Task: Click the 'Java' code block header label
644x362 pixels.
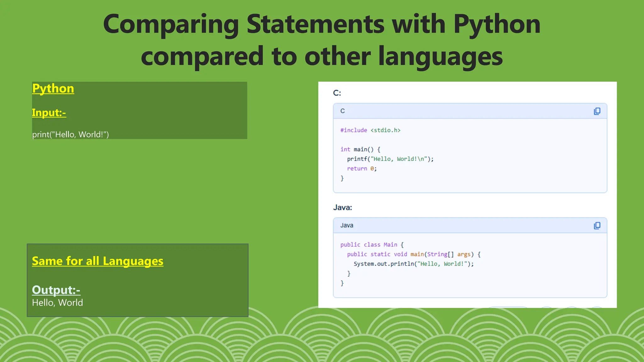Action: tap(347, 225)
